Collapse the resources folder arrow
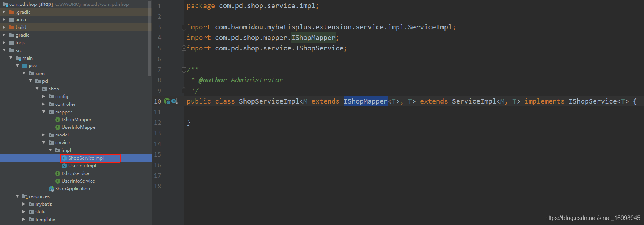This screenshot has width=644, height=225. 17,196
